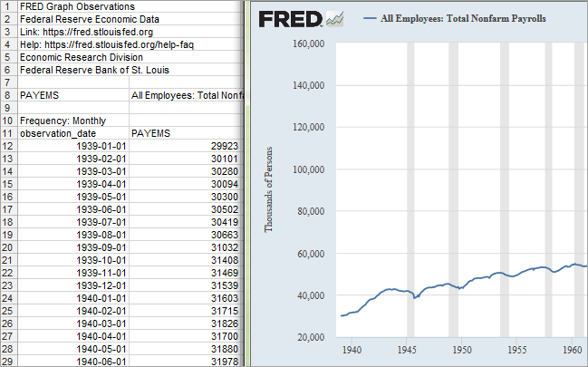Select the date cell 1939-02-01
The image size is (588, 367).
click(73, 159)
